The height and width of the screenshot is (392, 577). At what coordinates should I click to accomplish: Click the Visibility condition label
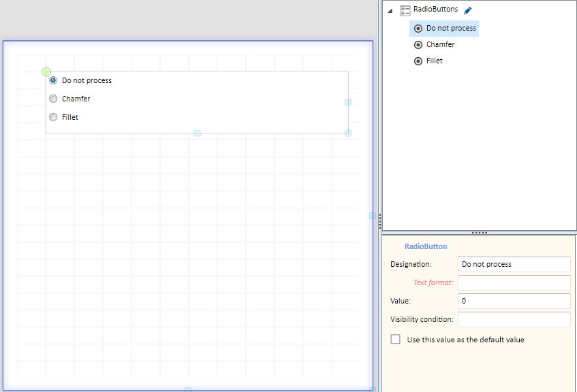tap(422, 320)
